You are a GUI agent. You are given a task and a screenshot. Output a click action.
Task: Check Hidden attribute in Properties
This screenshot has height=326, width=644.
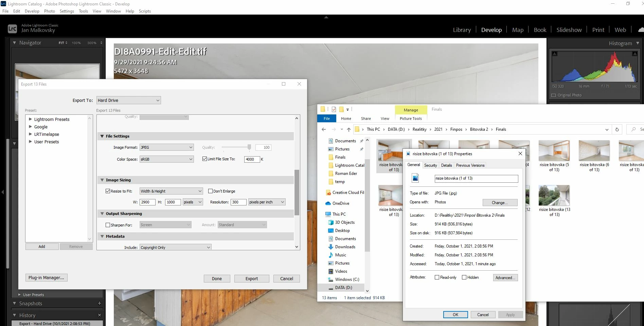coord(464,277)
